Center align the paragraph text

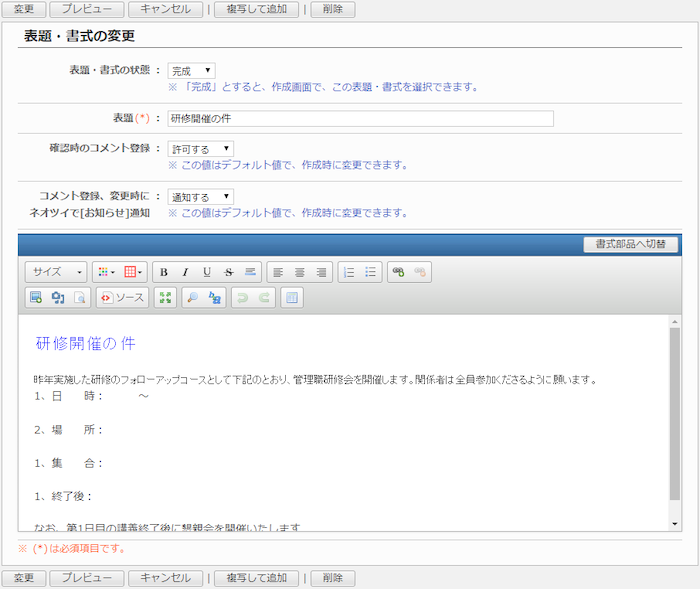pos(300,272)
